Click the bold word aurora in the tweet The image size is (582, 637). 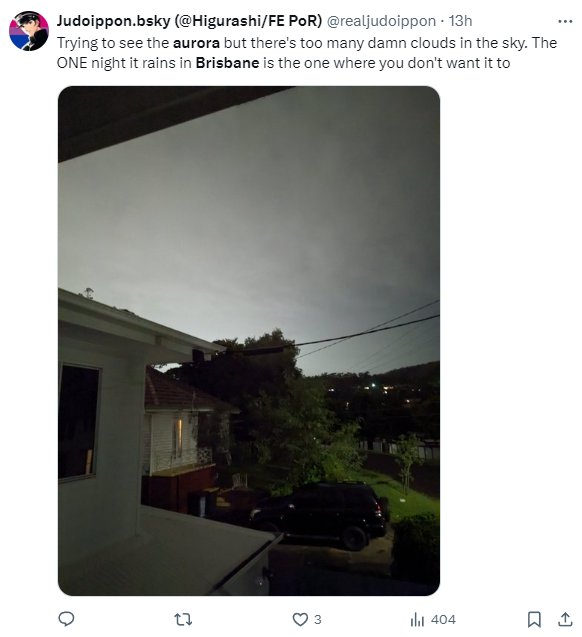tap(196, 43)
